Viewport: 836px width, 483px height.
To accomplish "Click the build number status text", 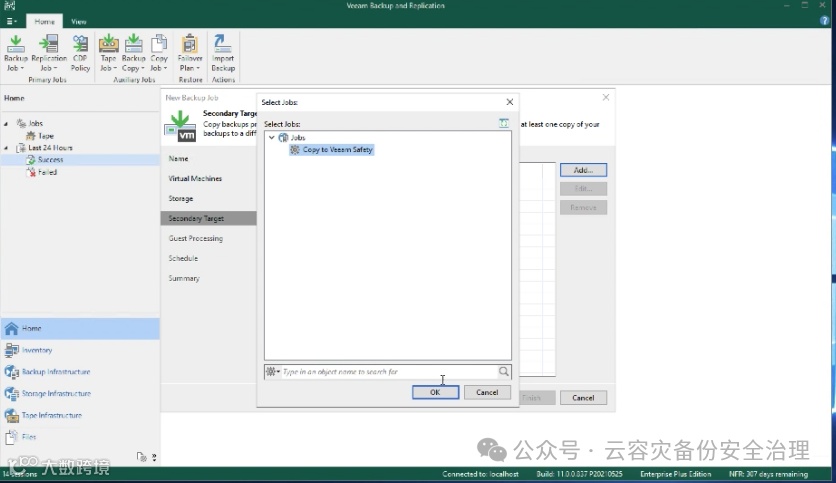I will pyautogui.click(x=579, y=474).
